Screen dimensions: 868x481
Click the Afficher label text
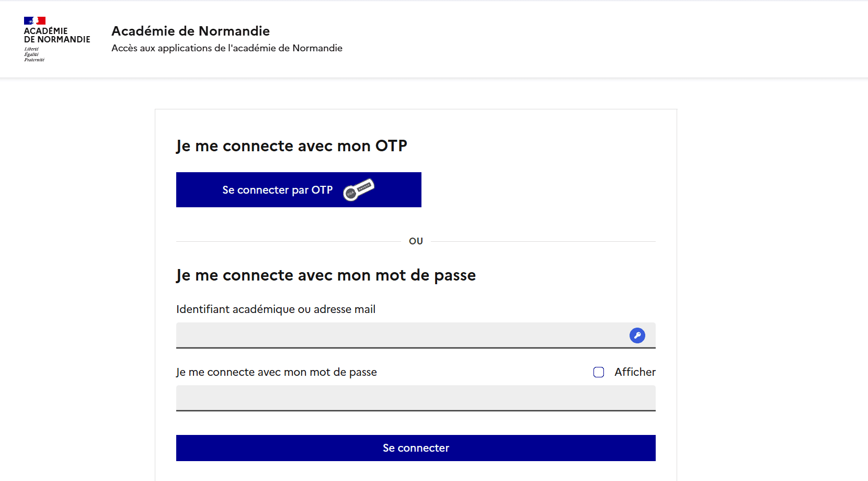coord(635,372)
